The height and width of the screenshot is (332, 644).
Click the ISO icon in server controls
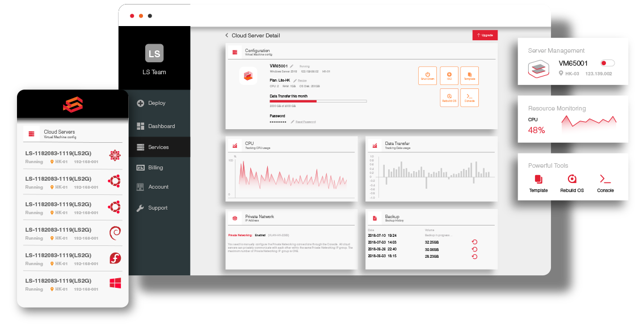click(449, 75)
